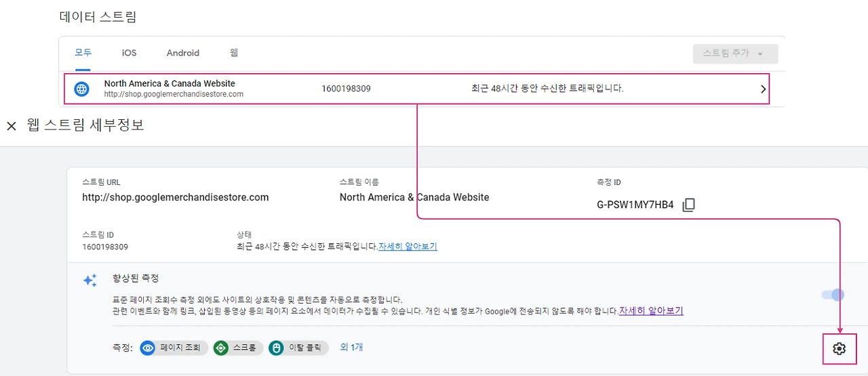Click the measurement ID text G-PSW1MY7HB4
Screen dimensions: 868x376
click(635, 205)
